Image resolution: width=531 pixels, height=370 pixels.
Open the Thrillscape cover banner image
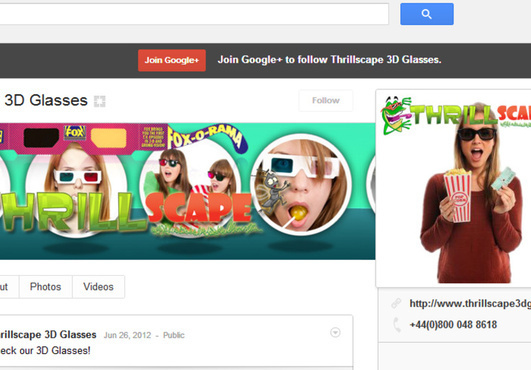click(187, 191)
